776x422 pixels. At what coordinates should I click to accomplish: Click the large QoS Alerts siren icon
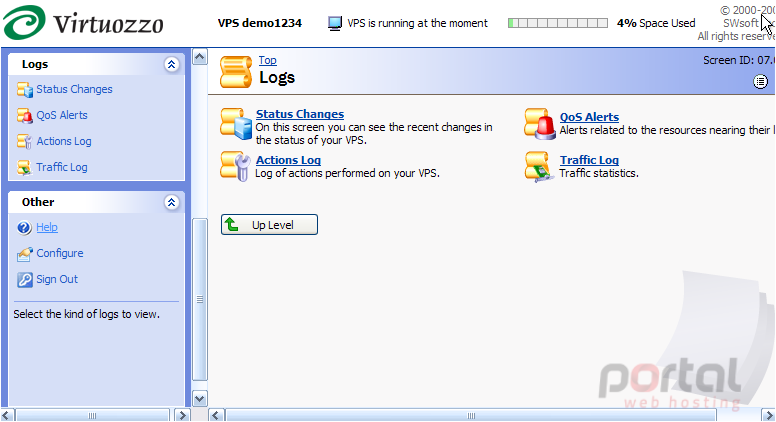(x=540, y=124)
